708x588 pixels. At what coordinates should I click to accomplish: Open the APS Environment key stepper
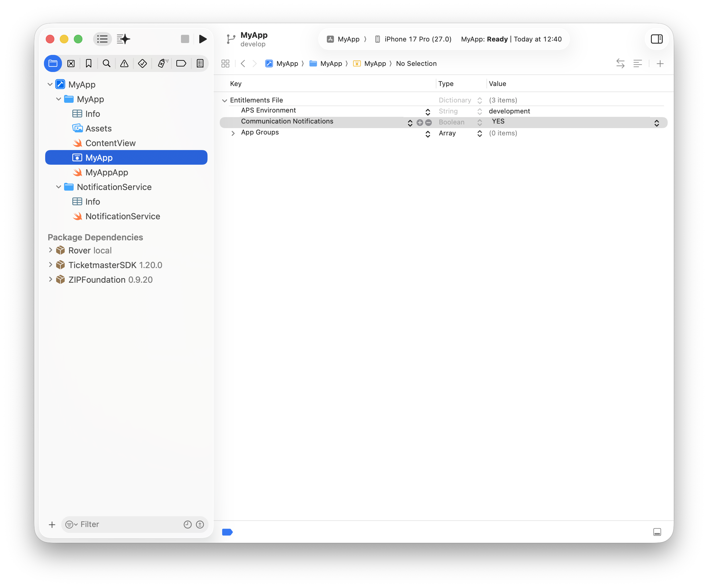(428, 112)
